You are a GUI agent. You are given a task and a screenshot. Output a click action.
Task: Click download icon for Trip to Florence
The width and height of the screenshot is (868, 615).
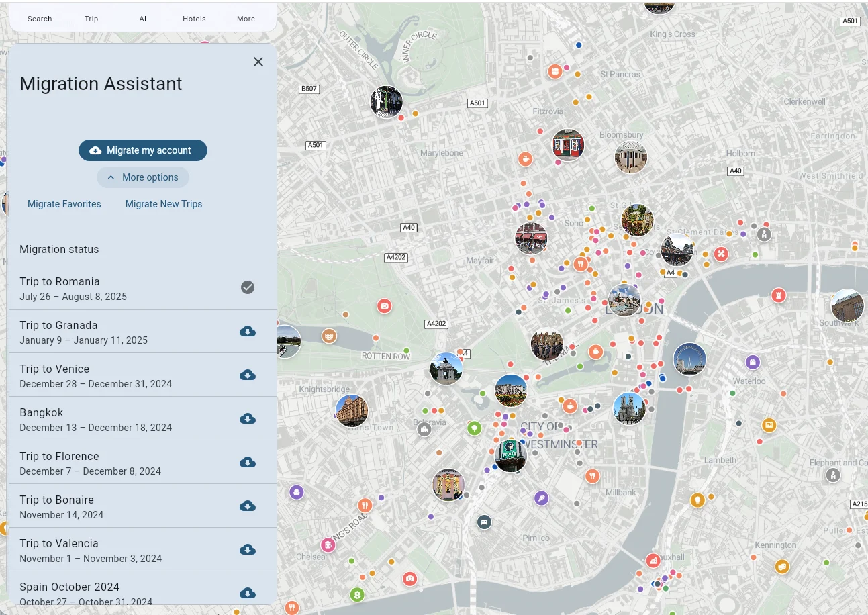pos(248,462)
